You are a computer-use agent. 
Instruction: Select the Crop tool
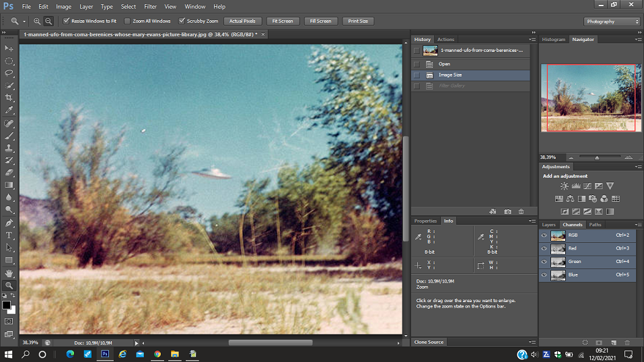click(x=9, y=98)
